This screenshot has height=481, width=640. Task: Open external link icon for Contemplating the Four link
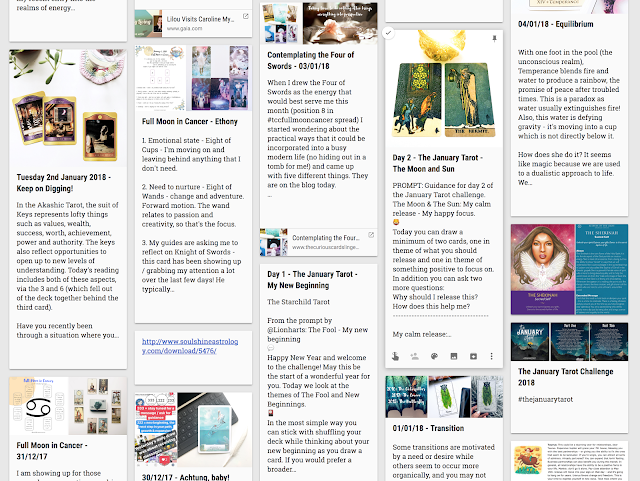pos(371,235)
